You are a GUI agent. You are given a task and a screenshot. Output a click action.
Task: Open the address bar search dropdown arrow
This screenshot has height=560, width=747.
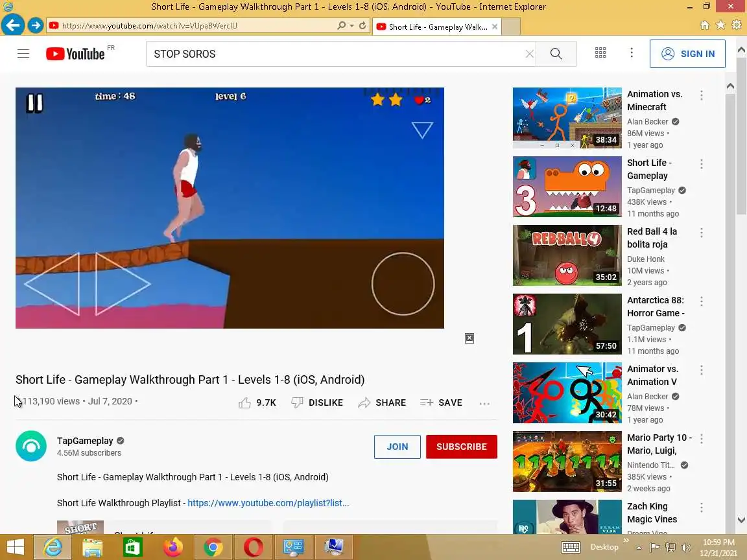(351, 26)
